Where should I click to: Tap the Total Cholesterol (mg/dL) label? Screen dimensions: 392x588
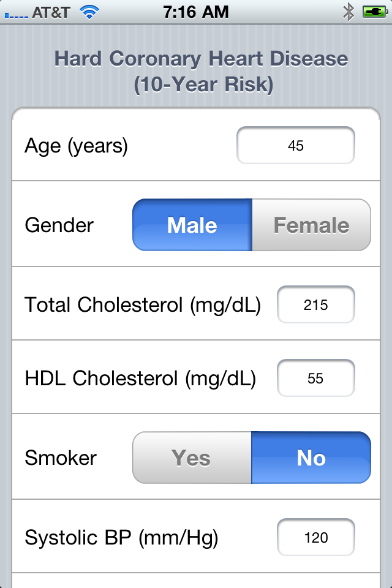pos(143,305)
